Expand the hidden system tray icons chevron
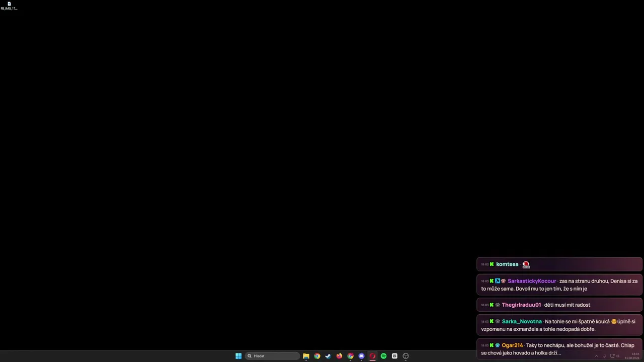The height and width of the screenshot is (362, 644). pyautogui.click(x=596, y=356)
